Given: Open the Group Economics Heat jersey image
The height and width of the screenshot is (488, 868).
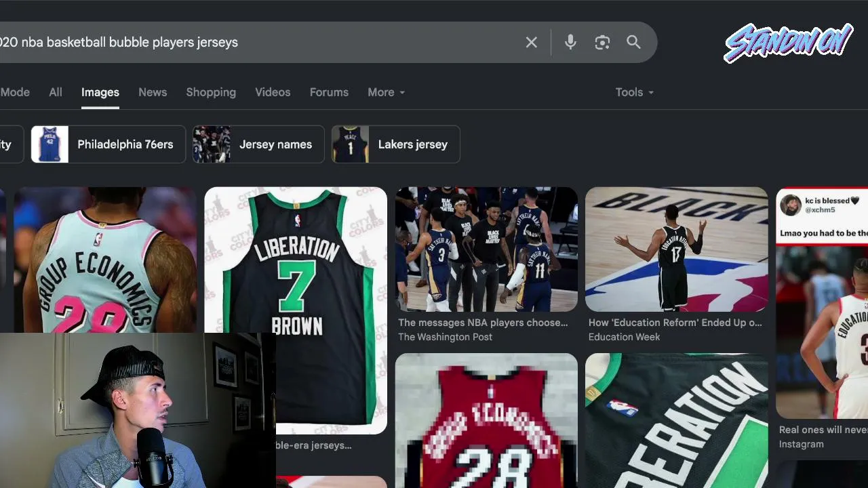Looking at the screenshot, I should pos(105,260).
